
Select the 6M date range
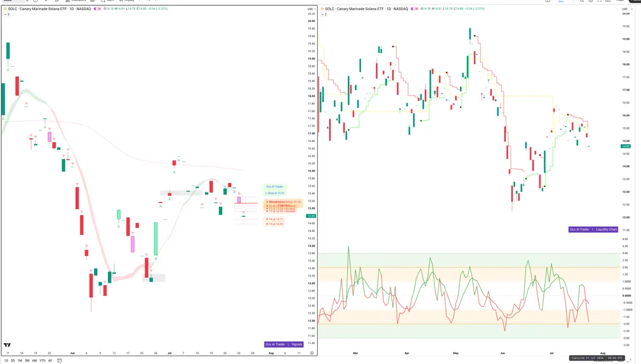pyautogui.click(x=35, y=361)
